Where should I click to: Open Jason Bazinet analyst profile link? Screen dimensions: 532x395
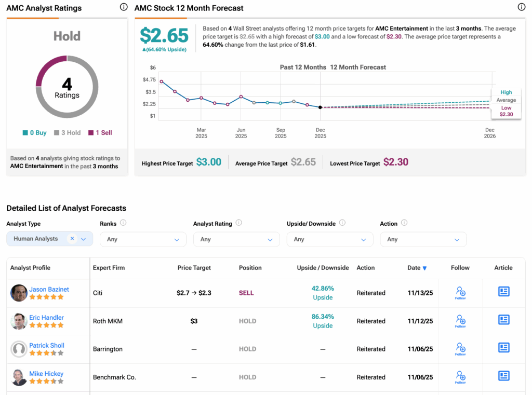coord(49,289)
